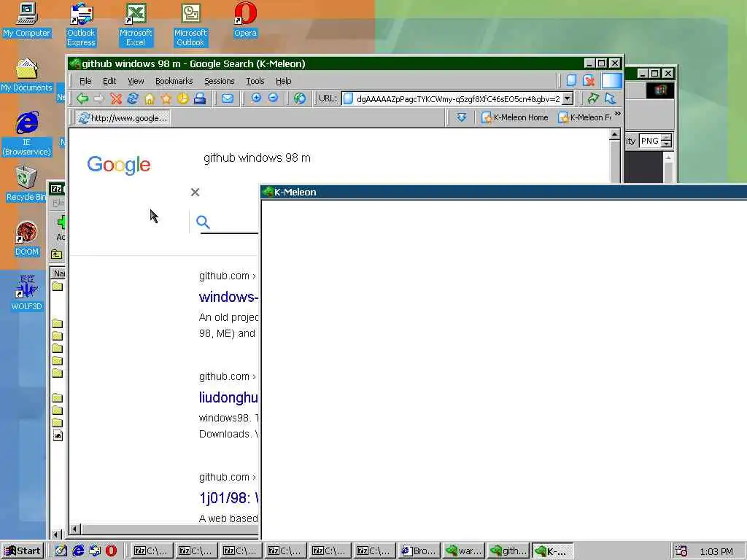Select Microsoft Outlook desktop icon

[x=190, y=24]
